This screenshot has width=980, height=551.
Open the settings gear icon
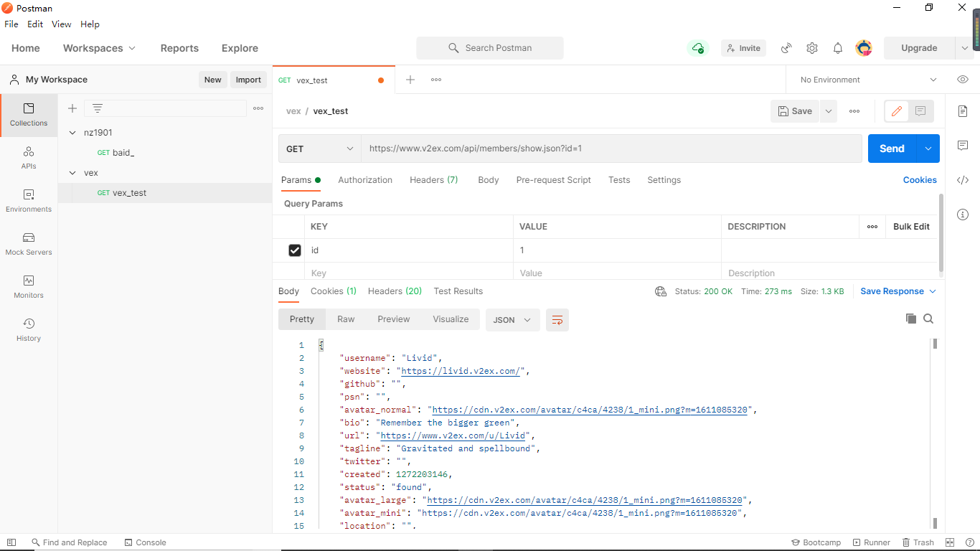[812, 48]
